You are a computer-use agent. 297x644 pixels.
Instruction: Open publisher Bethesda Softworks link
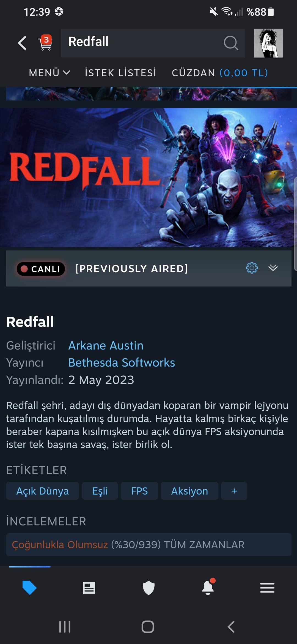pos(122,362)
